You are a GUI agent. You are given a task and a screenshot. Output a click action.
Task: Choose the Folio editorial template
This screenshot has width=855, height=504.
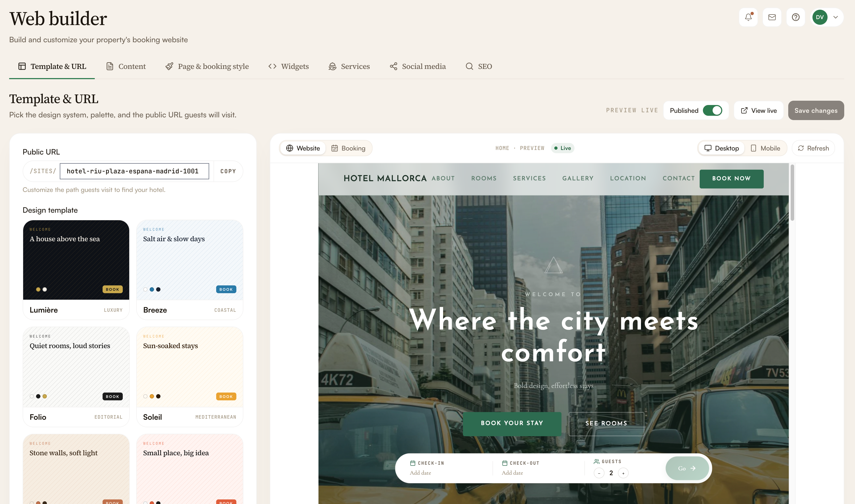(x=76, y=377)
